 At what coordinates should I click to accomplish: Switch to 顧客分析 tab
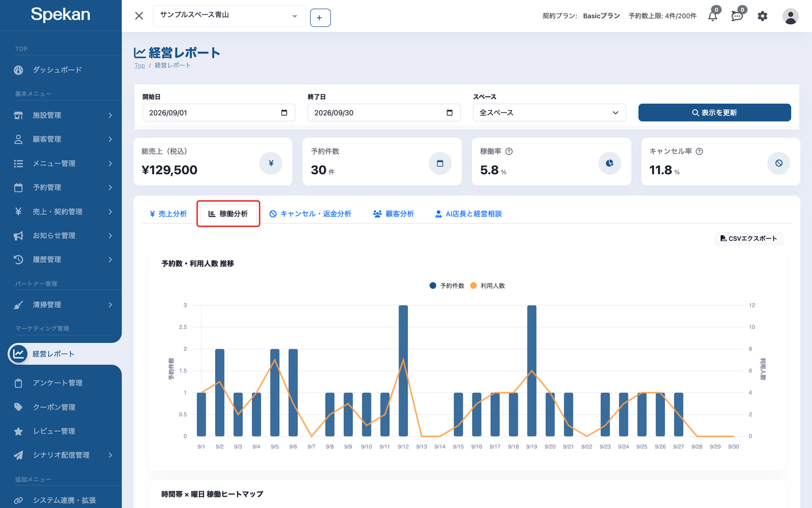393,214
